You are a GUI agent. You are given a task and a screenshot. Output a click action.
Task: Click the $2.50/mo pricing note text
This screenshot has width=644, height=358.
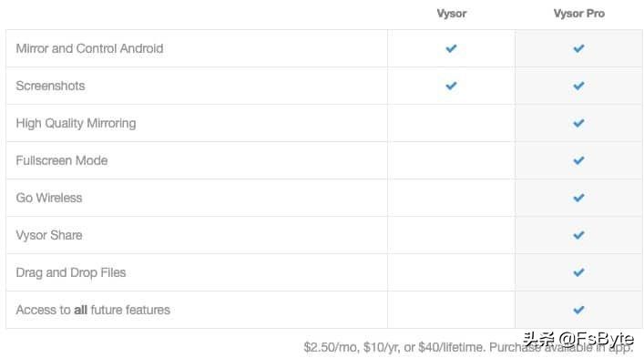pyautogui.click(x=468, y=347)
